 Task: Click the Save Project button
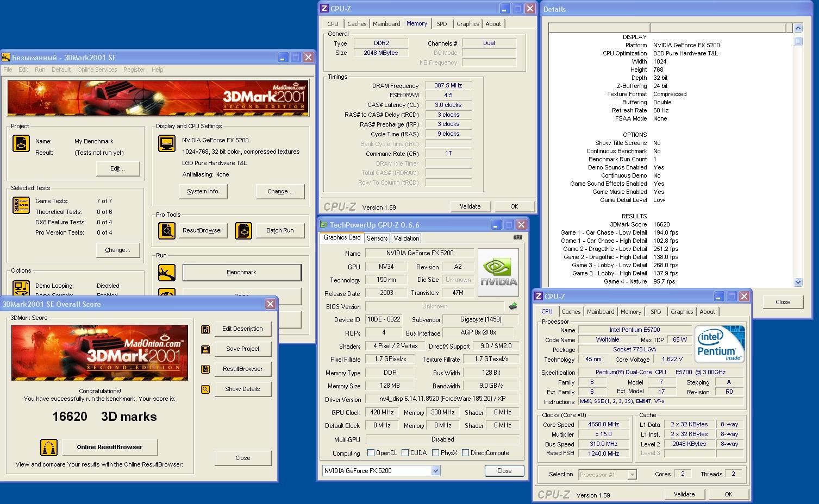point(242,349)
